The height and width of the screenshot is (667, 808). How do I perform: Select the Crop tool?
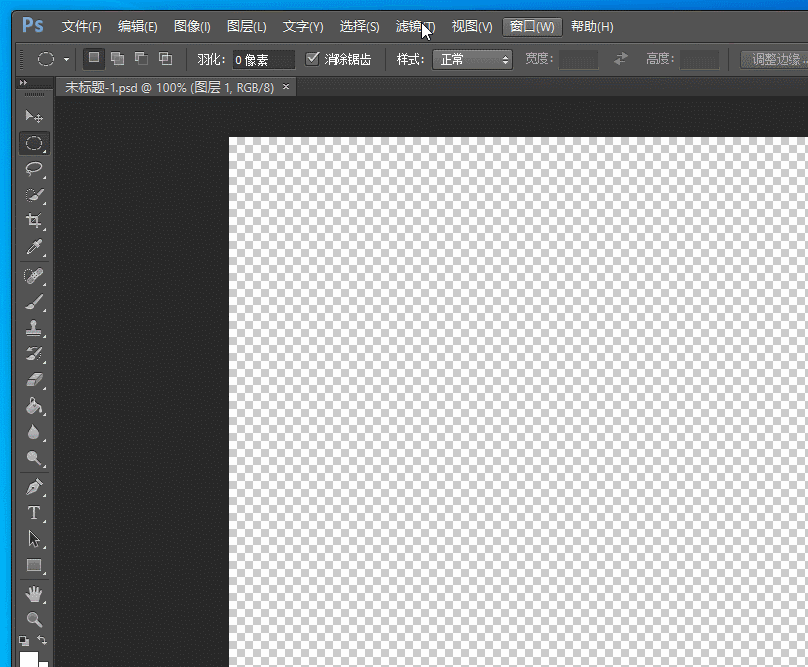[34, 221]
